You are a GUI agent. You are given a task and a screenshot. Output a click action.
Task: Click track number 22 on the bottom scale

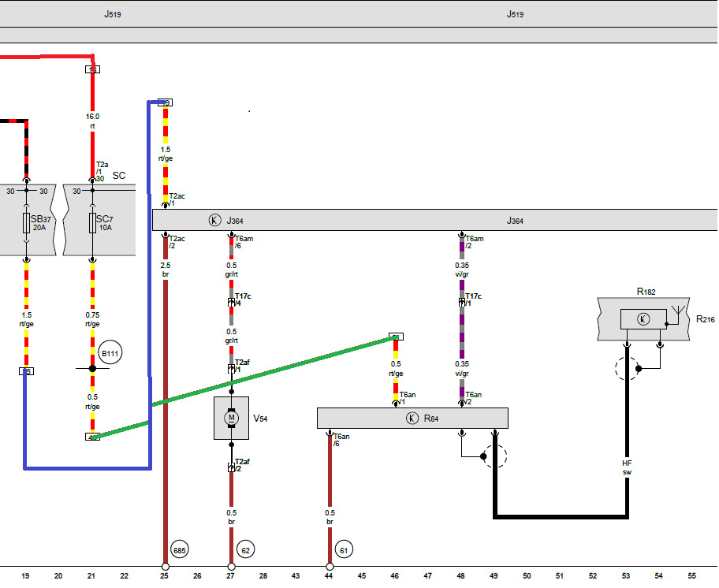(125, 576)
